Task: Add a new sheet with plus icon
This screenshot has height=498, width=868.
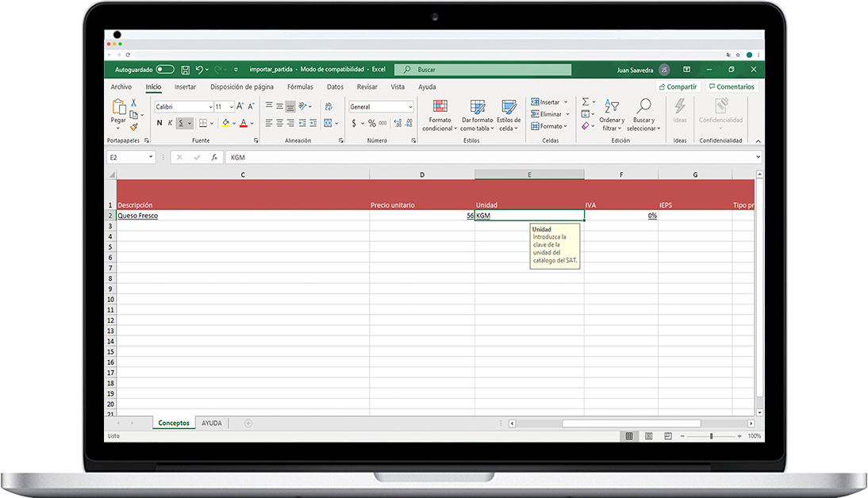Action: click(x=248, y=423)
